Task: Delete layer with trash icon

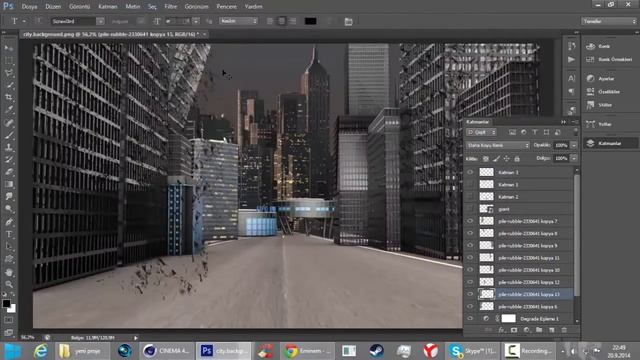Action: [564, 330]
